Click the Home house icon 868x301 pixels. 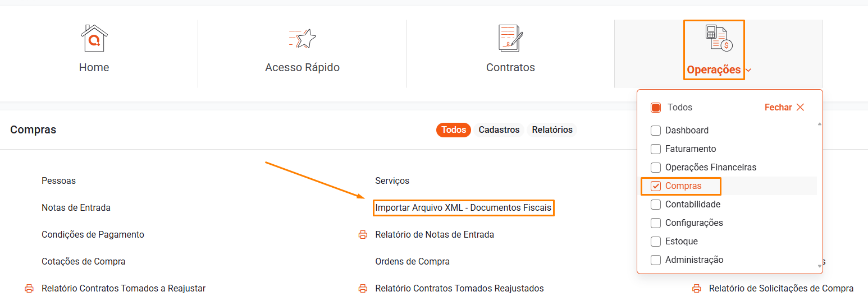click(x=94, y=38)
